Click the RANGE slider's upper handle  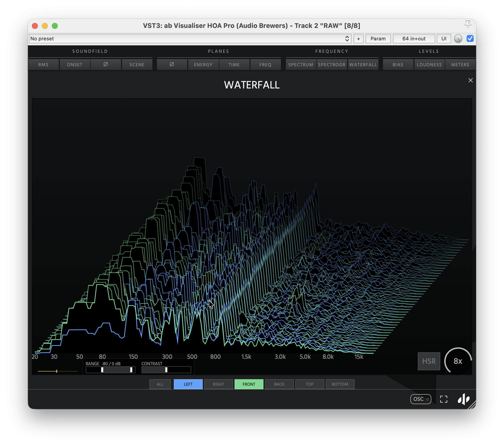[x=131, y=370]
